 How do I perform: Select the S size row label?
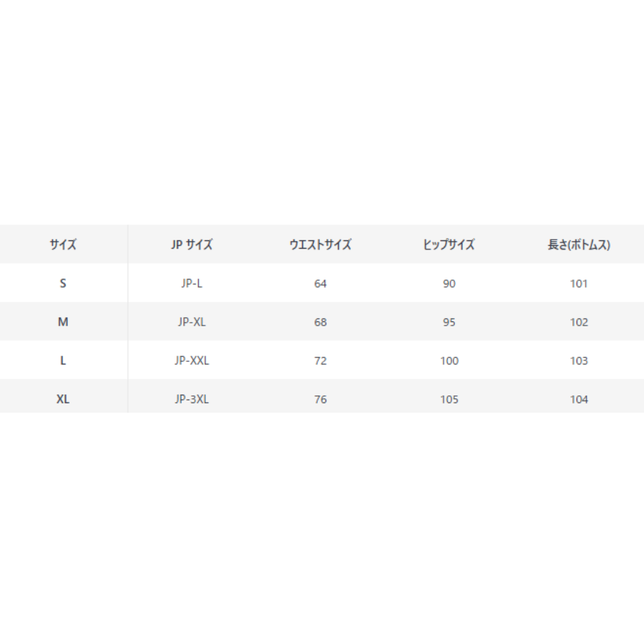coord(63,283)
